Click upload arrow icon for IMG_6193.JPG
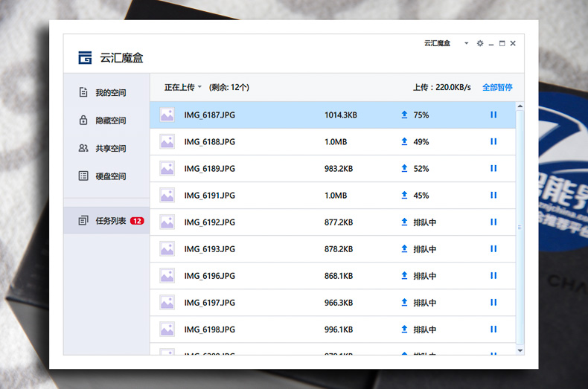 tap(404, 249)
